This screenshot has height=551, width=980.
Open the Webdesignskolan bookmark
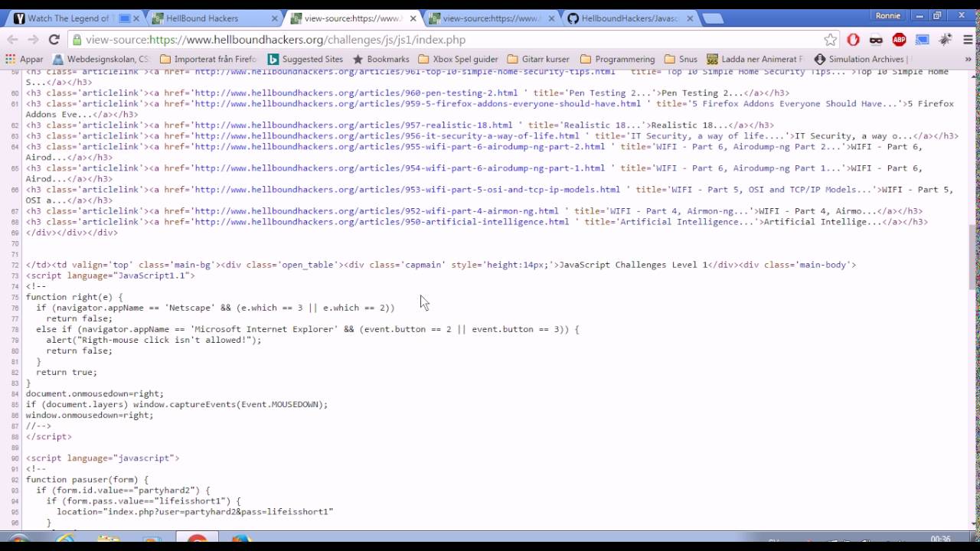click(x=100, y=59)
